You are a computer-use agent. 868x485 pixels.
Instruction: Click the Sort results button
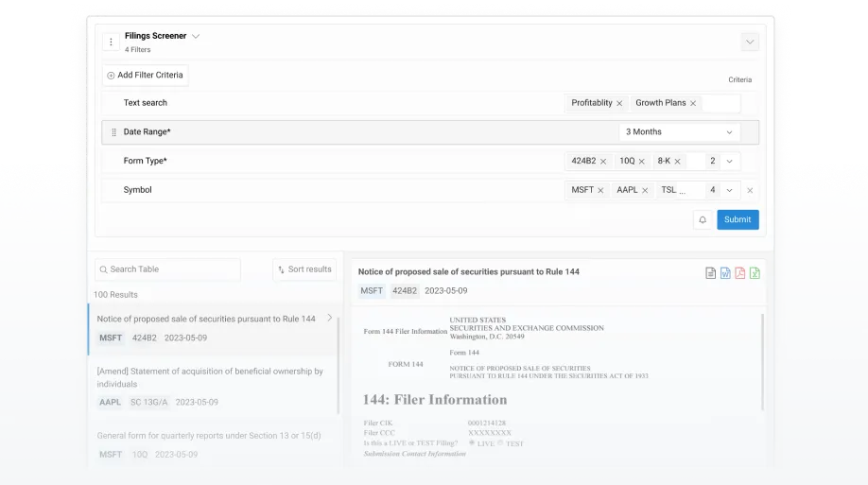point(304,269)
